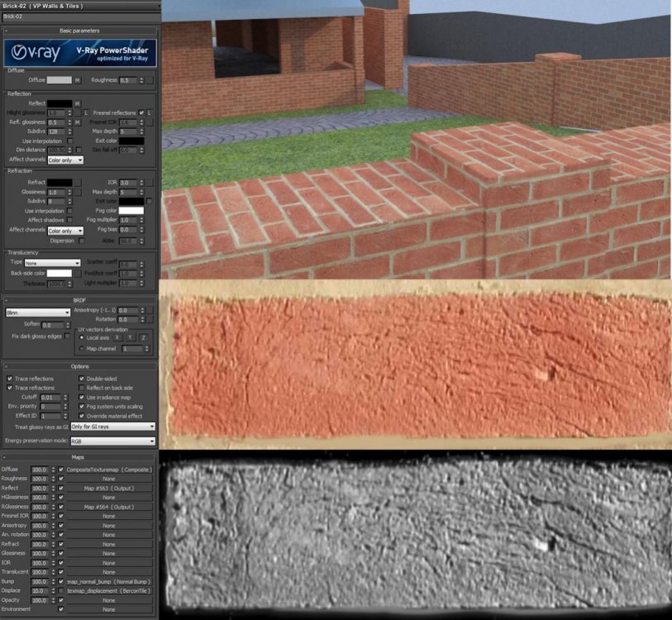This screenshot has height=620, width=672.
Task: Disable the Trace reflections checkbox
Action: (10, 379)
